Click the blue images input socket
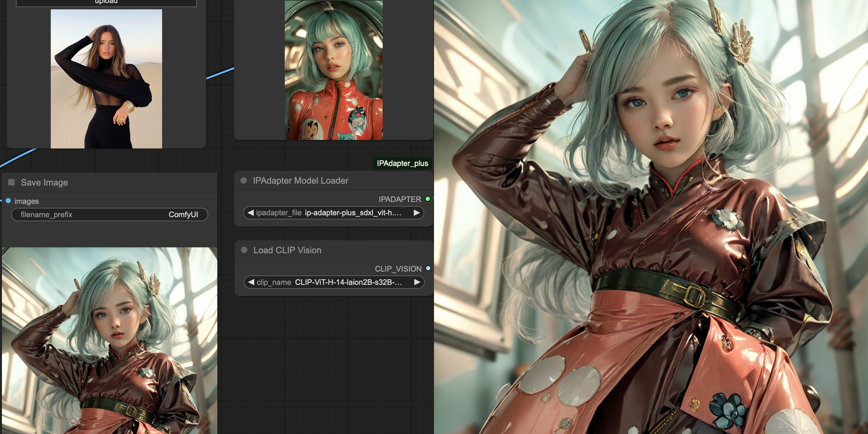The height and width of the screenshot is (434, 868). pyautogui.click(x=8, y=201)
